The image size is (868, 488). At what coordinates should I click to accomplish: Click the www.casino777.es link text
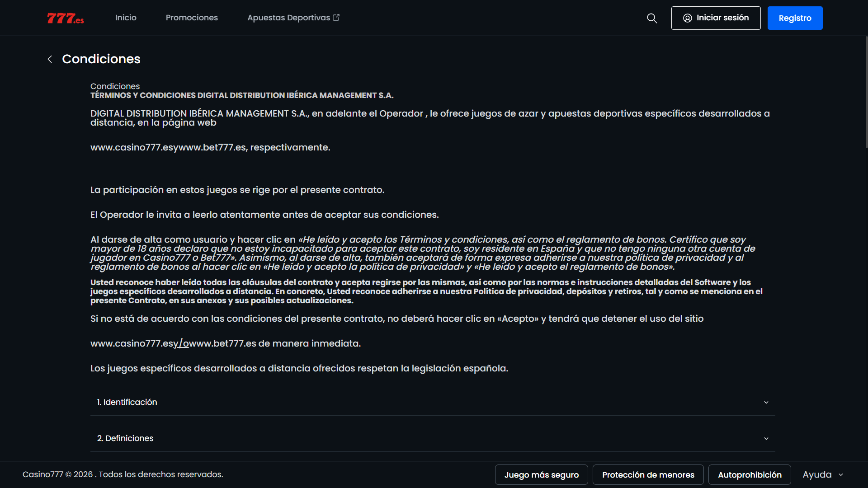[132, 147]
